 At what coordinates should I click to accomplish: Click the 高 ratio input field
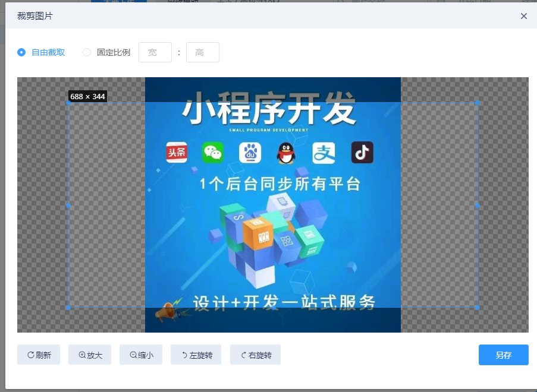[203, 52]
